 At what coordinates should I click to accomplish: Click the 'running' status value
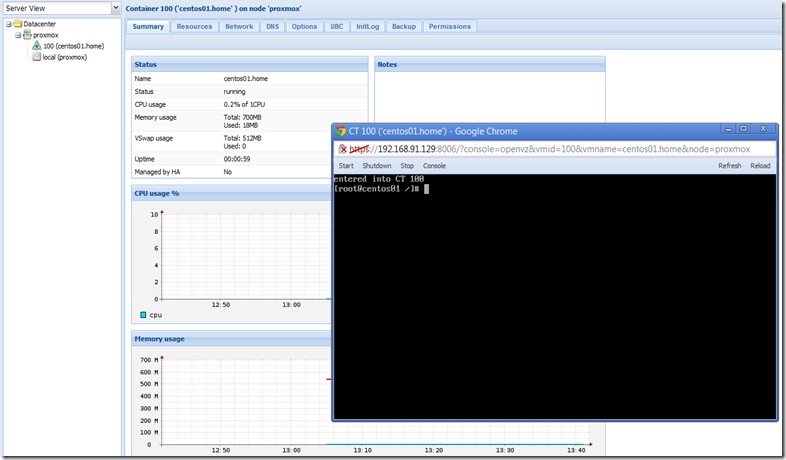tap(235, 92)
